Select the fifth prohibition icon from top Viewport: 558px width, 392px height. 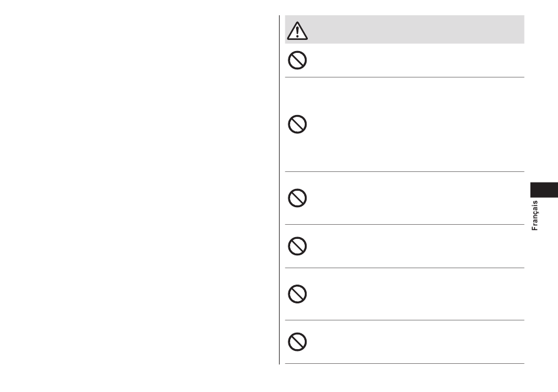coord(297,294)
